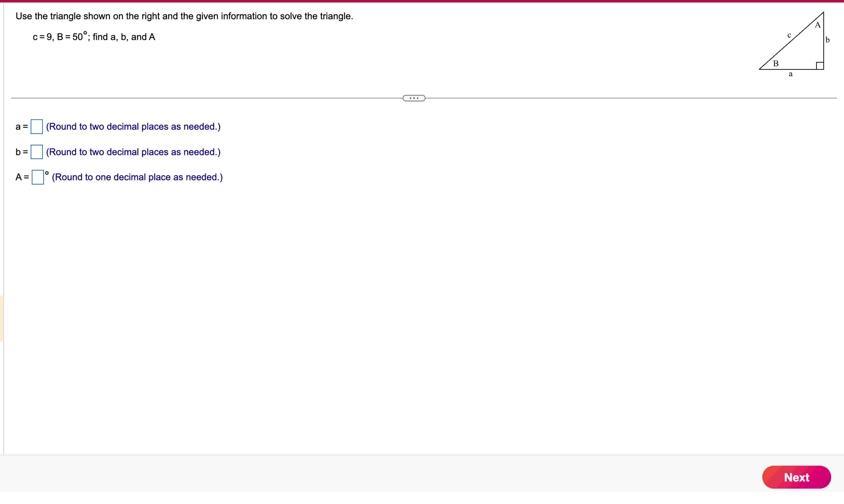Click the problem instruction sentence
This screenshot has width=844, height=504.
coord(184,16)
